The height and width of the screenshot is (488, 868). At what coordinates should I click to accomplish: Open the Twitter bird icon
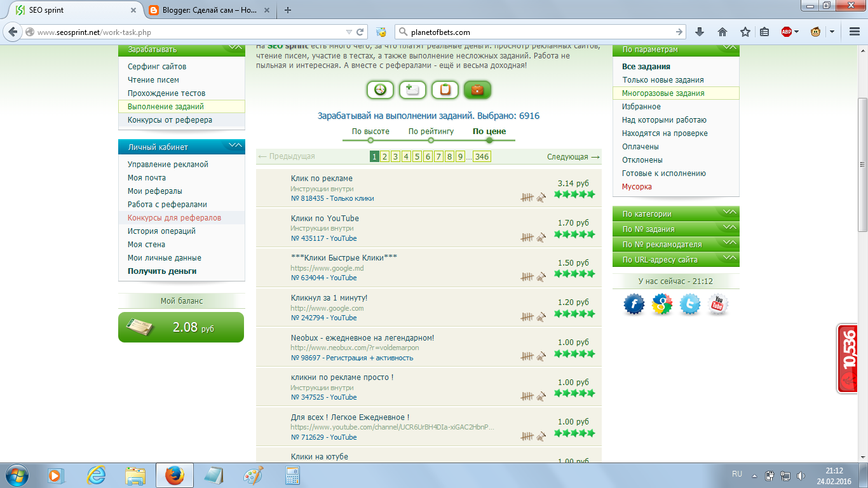[690, 304]
